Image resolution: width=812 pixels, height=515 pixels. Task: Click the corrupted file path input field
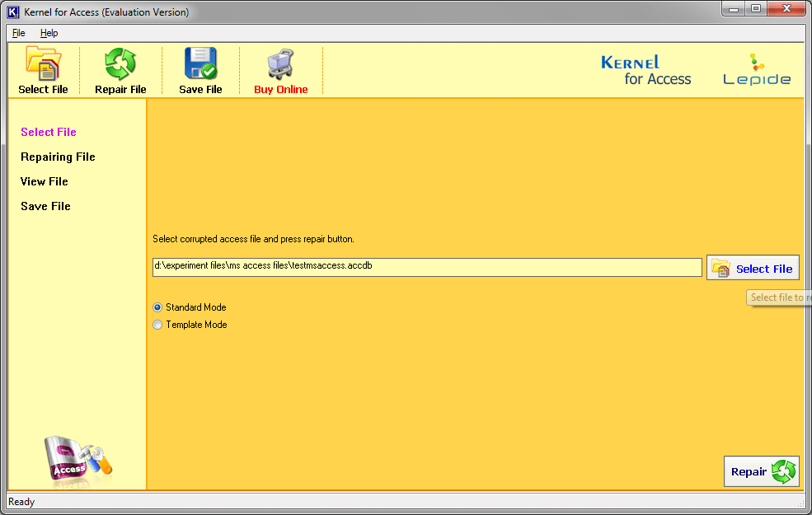(427, 267)
